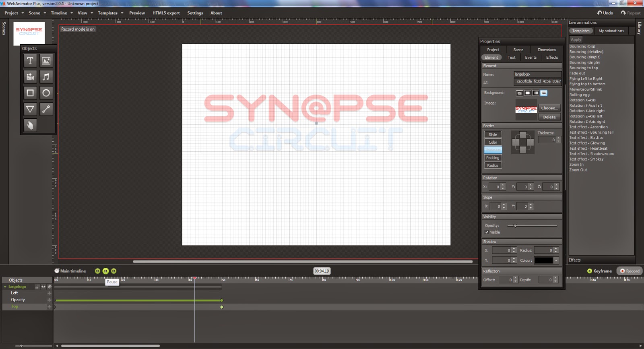This screenshot has height=349, width=644.
Task: Click the Delete image button
Action: click(x=549, y=117)
